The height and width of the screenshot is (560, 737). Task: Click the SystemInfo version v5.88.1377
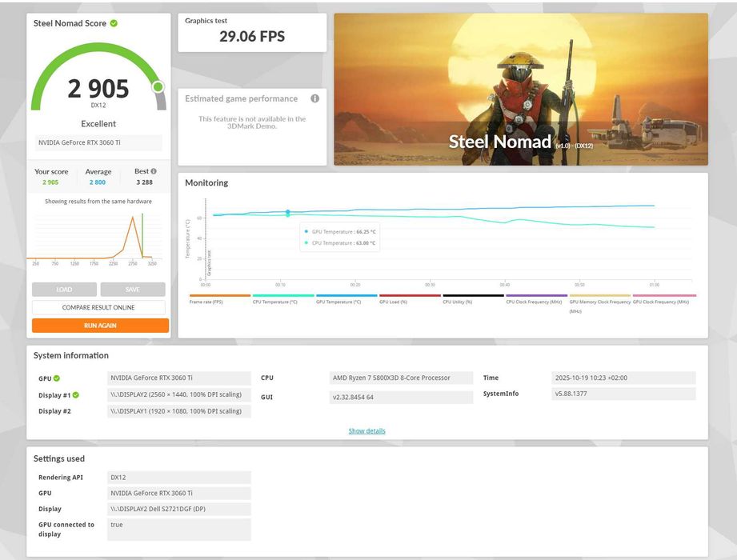coord(623,394)
